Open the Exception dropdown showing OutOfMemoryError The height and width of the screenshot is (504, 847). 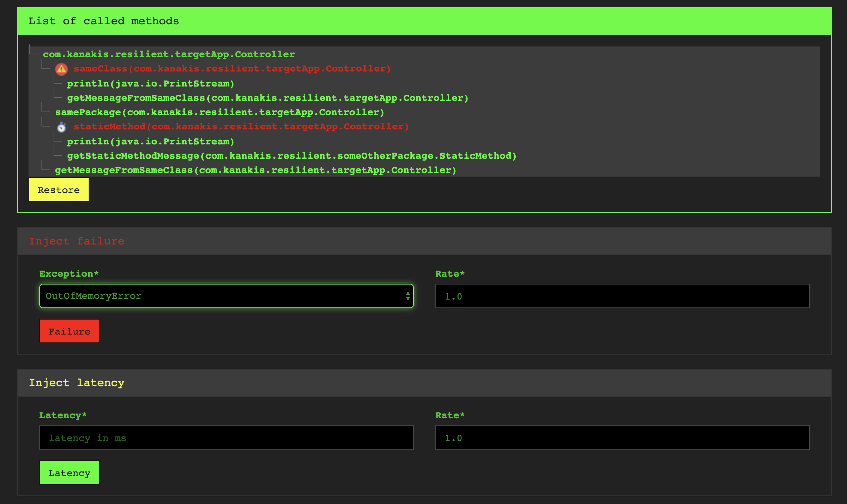tap(226, 296)
